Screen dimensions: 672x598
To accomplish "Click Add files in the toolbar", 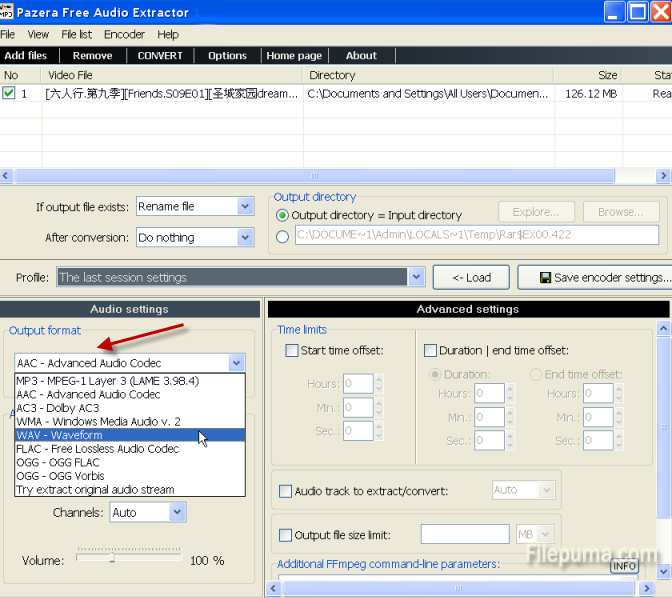I will [x=26, y=56].
